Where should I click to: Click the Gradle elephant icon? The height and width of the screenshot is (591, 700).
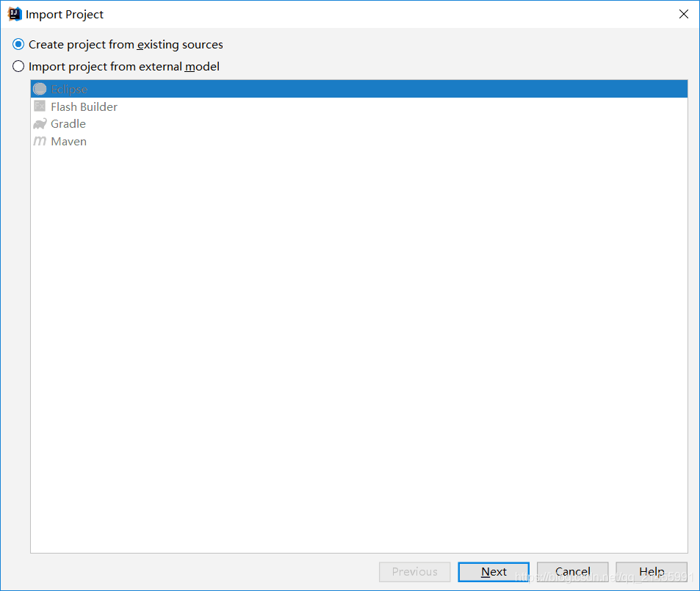tap(40, 123)
